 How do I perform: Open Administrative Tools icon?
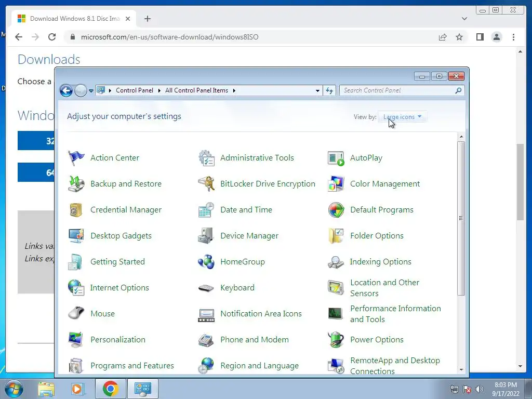tap(206, 158)
